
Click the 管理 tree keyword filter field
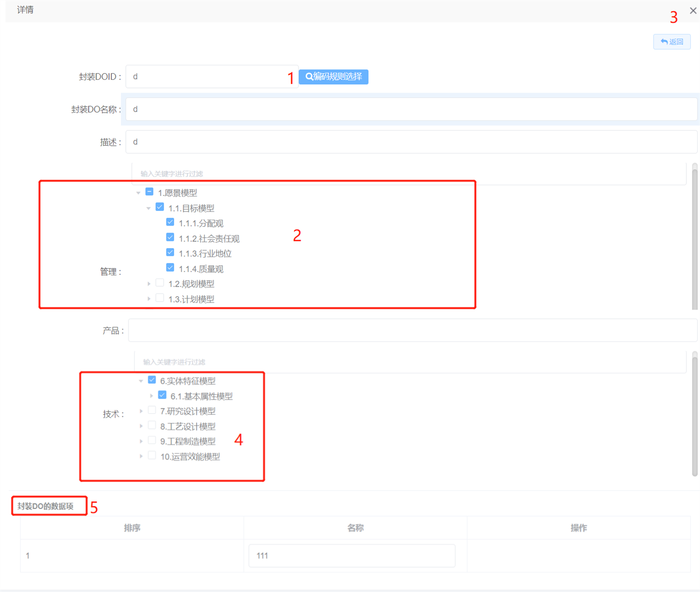click(408, 174)
